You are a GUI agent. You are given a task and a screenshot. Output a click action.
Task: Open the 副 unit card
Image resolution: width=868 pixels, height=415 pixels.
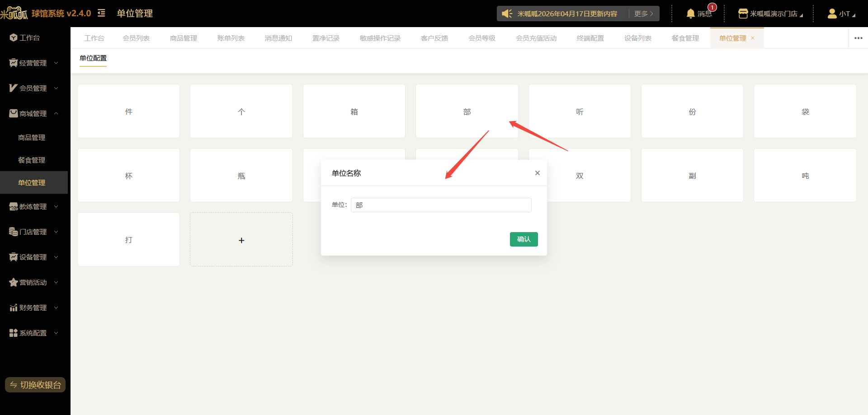click(x=692, y=175)
